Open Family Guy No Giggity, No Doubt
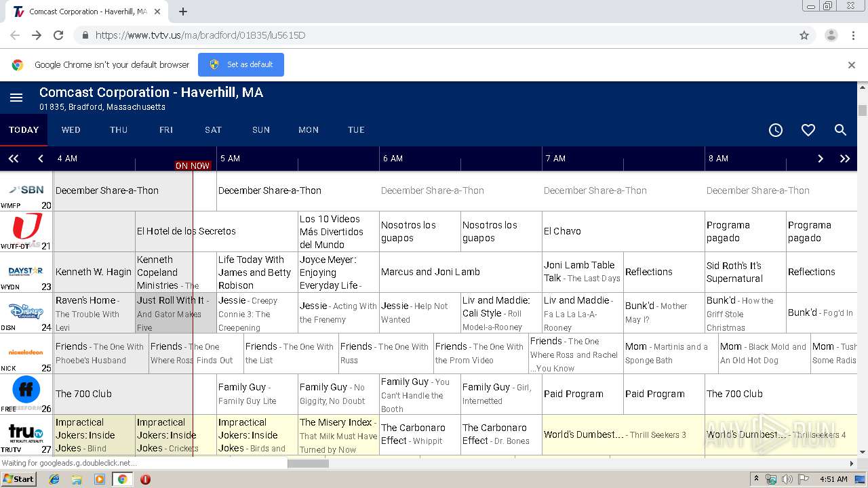Screen dimensions: 868x488 click(338, 394)
